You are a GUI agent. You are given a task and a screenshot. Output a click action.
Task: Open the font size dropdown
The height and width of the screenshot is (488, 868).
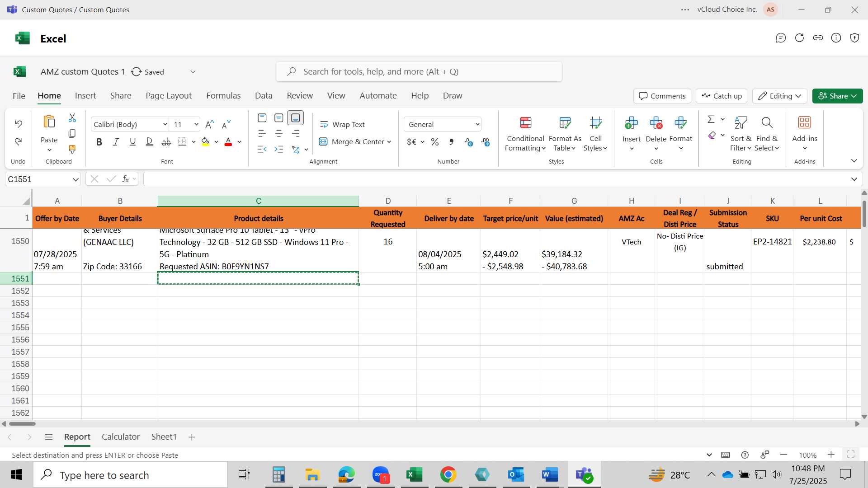tap(196, 125)
